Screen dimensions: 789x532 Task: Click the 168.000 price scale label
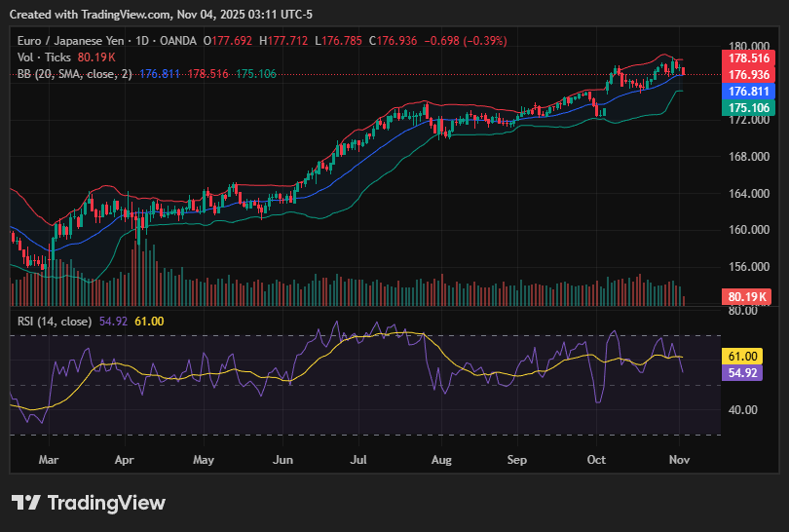click(x=750, y=157)
